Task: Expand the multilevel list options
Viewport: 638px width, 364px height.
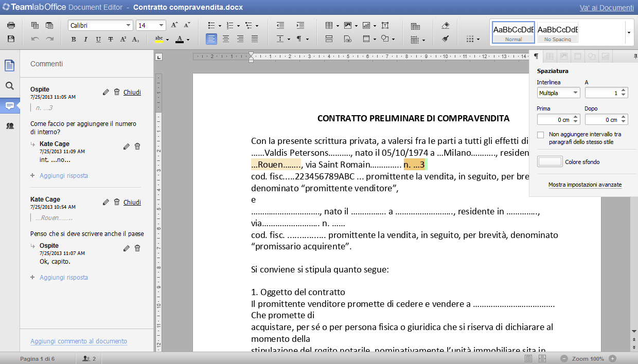Action: (258, 25)
